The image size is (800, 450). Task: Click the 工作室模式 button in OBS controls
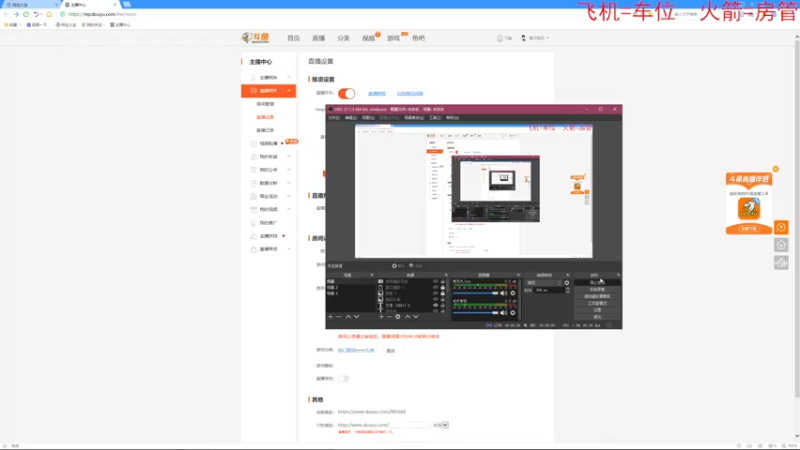point(597,303)
